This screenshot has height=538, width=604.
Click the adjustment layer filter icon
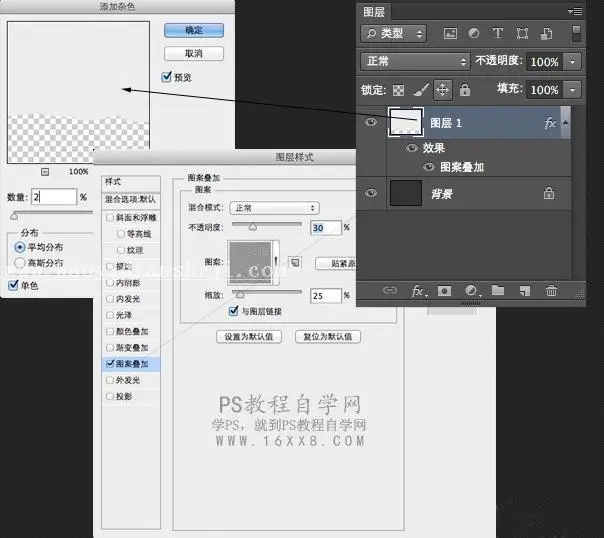pyautogui.click(x=474, y=34)
